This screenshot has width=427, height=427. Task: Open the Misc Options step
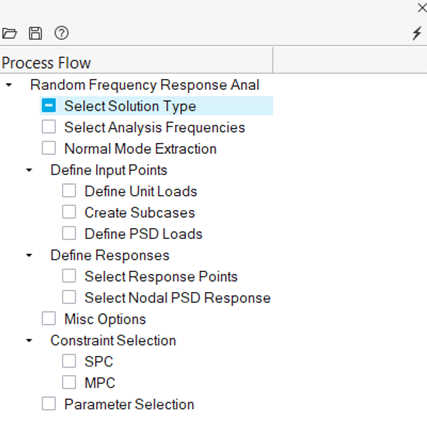(x=105, y=319)
